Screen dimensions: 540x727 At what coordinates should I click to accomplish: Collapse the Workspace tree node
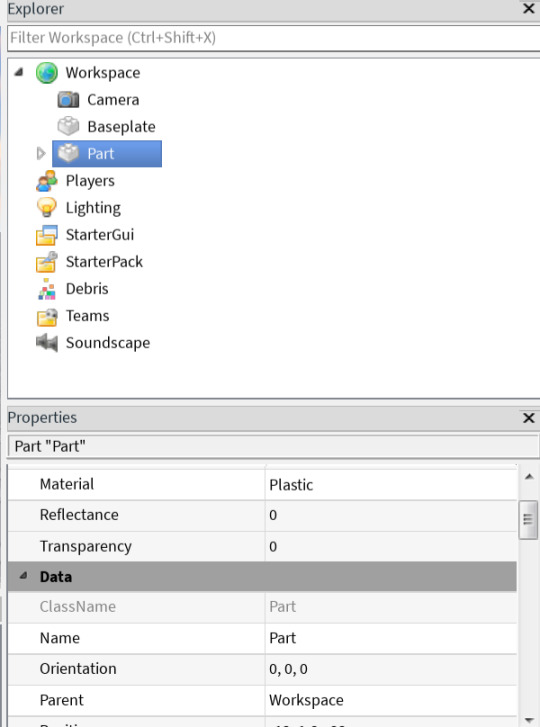pos(19,72)
